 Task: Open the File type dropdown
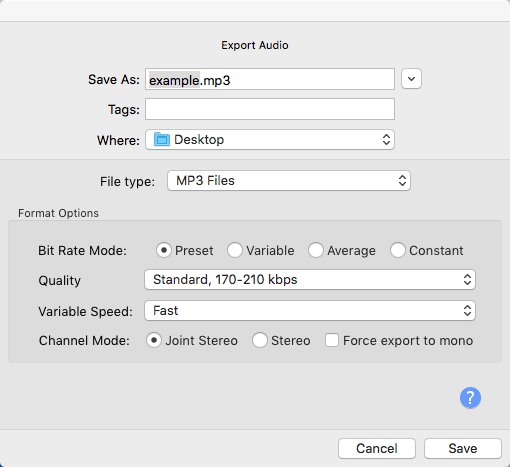click(289, 181)
